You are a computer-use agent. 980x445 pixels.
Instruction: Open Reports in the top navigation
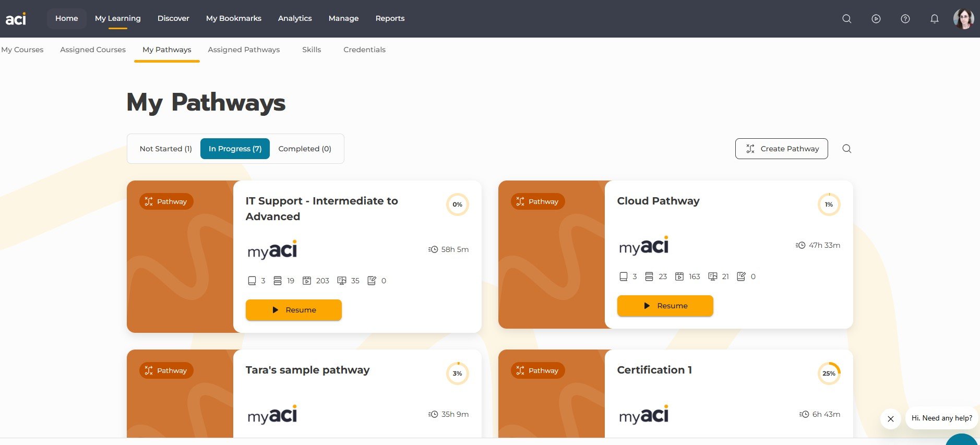390,18
